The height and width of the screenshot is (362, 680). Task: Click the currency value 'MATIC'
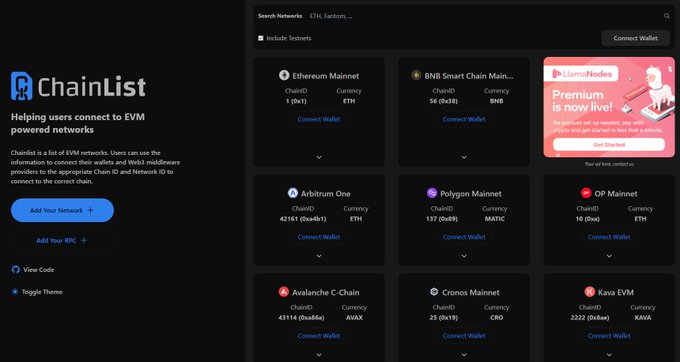click(x=495, y=219)
